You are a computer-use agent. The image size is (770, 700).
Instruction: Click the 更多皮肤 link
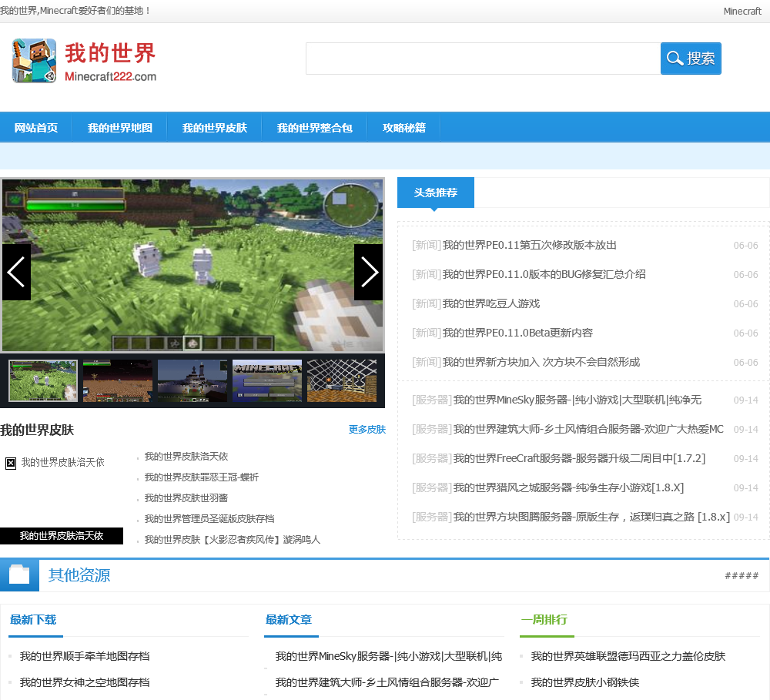coord(367,430)
